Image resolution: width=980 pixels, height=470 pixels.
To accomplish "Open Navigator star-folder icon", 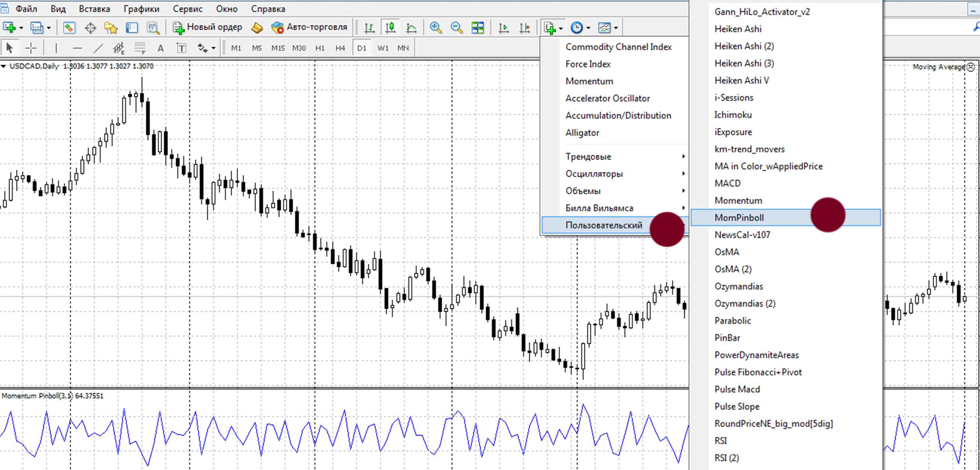I will tap(111, 27).
